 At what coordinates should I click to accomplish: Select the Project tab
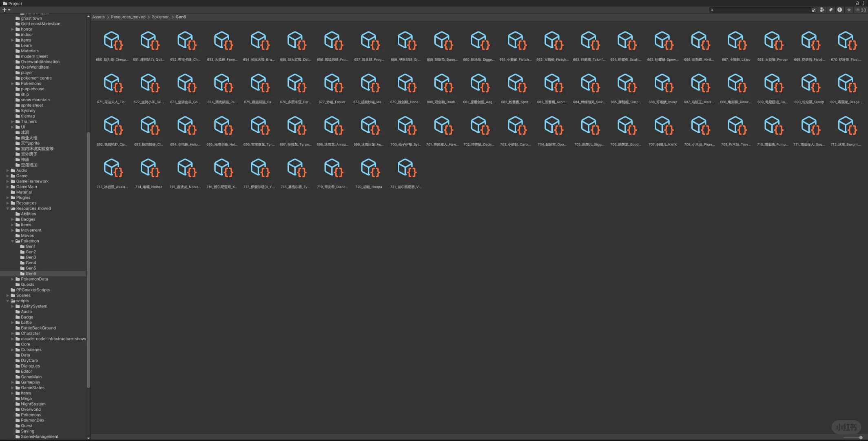[x=12, y=4]
